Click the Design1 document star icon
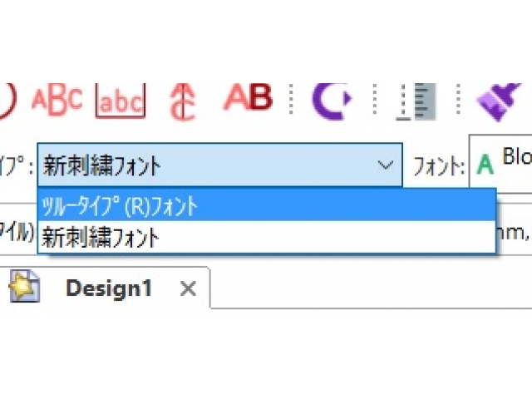This screenshot has width=532, height=399. (x=24, y=288)
